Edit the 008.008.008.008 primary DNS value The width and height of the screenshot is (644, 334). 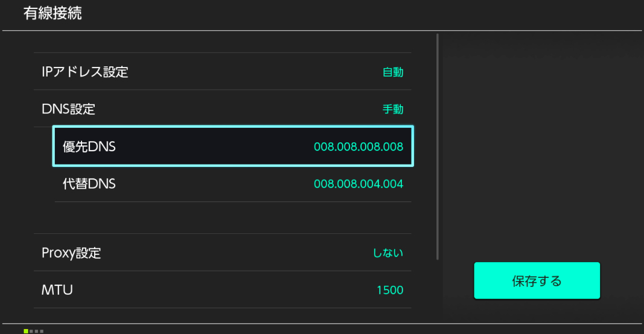[358, 147]
